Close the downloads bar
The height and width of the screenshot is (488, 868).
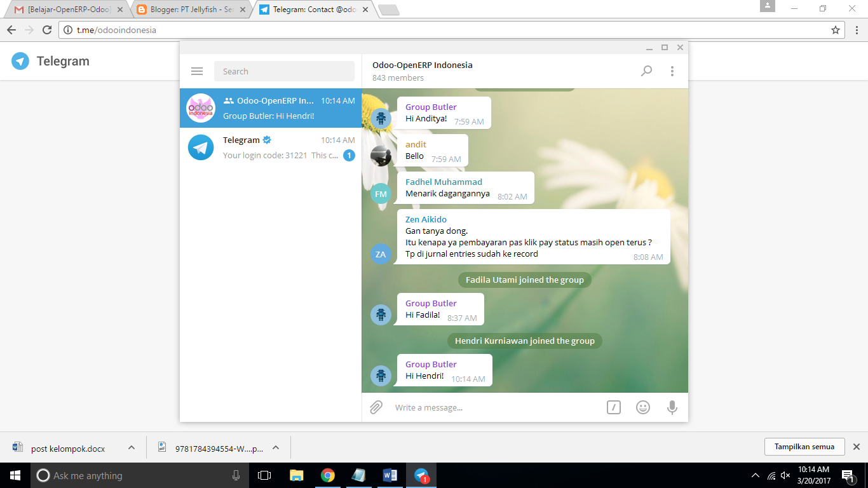[x=856, y=447]
